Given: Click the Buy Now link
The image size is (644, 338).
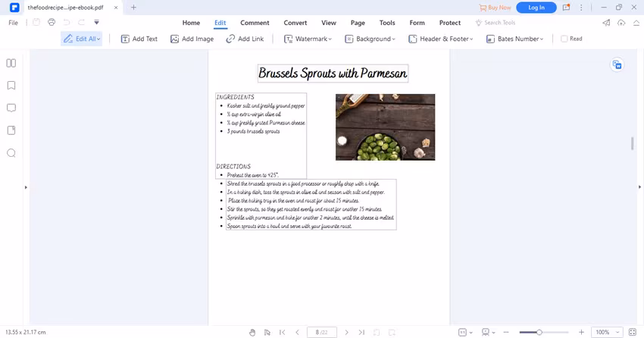Looking at the screenshot, I should pyautogui.click(x=495, y=8).
